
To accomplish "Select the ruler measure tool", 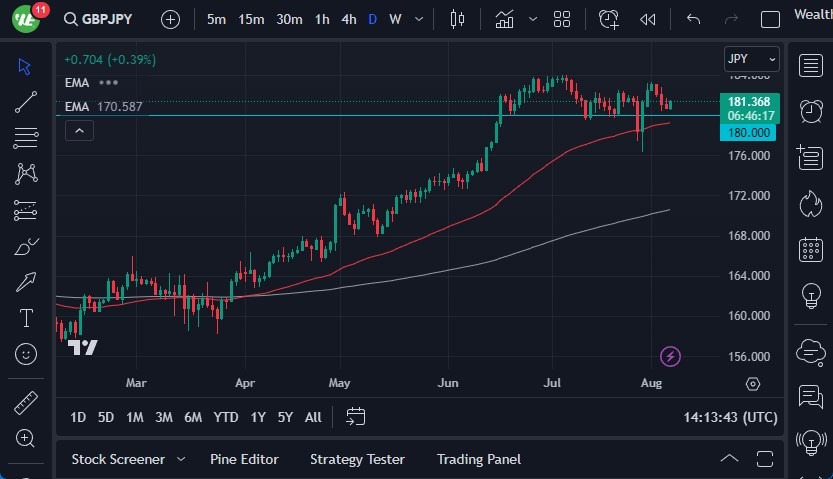I will coord(26,403).
